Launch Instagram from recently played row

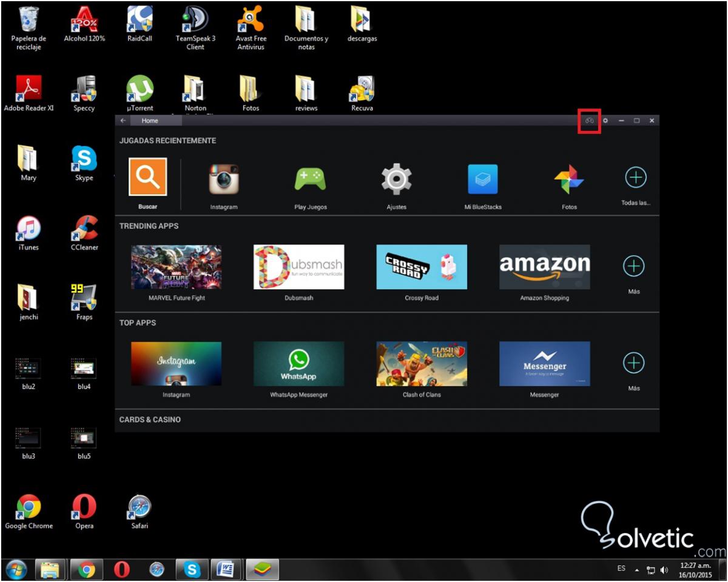click(224, 179)
